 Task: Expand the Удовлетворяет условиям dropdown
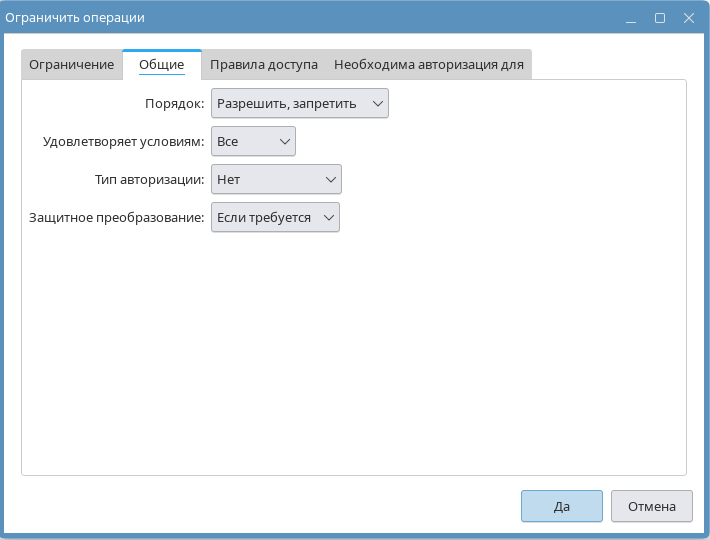(253, 142)
